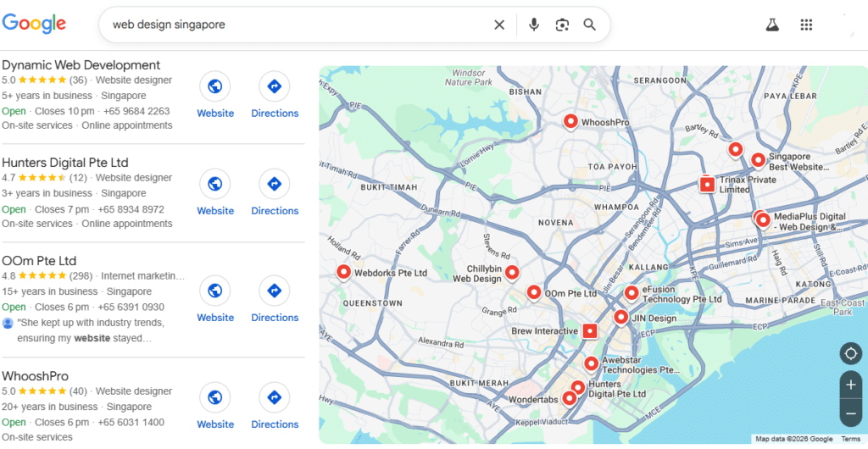
Task: Clear the search box text
Action: tap(499, 25)
